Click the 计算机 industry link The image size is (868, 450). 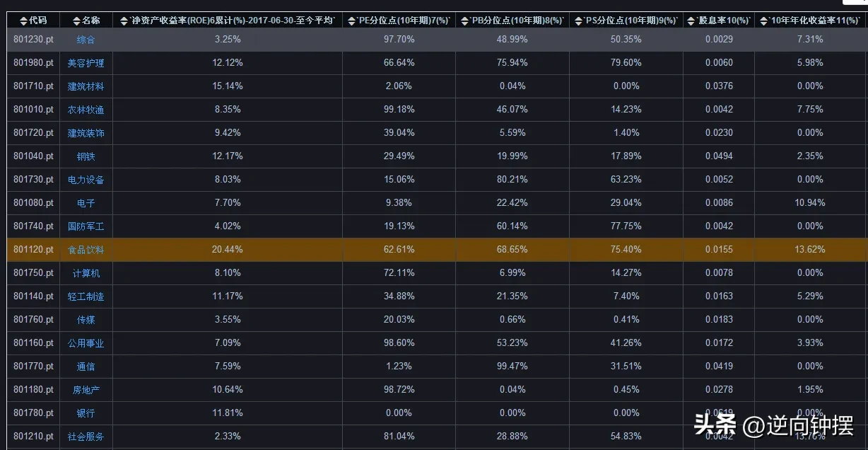pyautogui.click(x=86, y=273)
